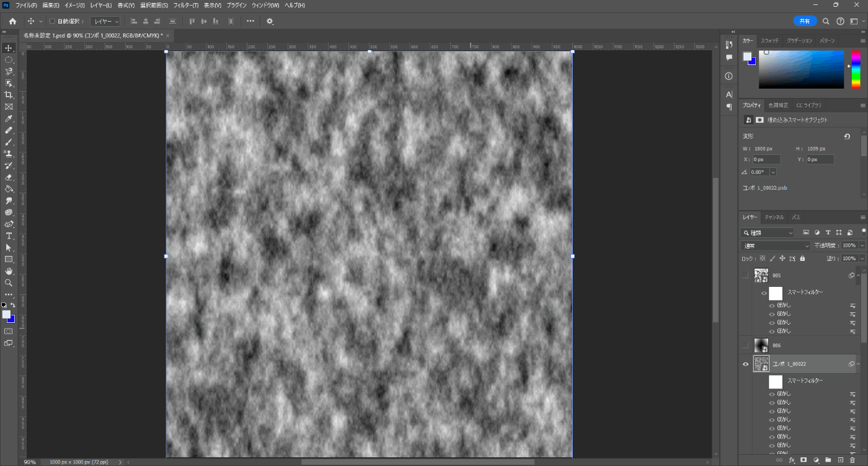Switch to the CC ライブラリ tab

pyautogui.click(x=809, y=105)
